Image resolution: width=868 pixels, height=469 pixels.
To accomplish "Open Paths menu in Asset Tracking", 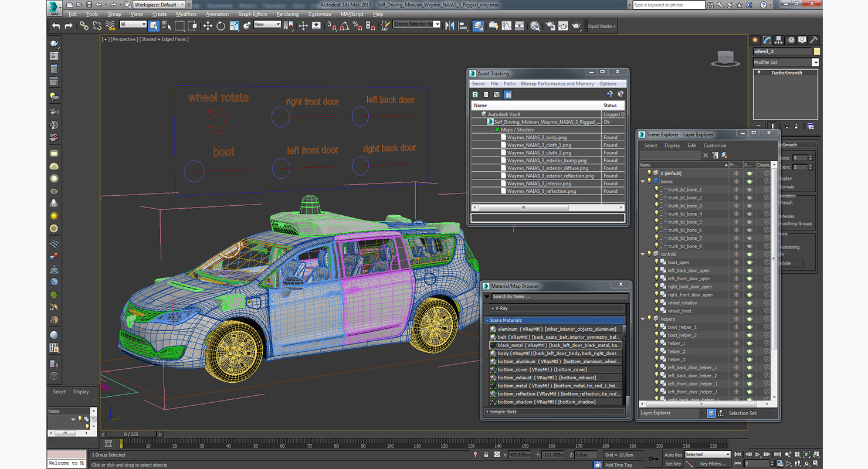I will click(510, 84).
